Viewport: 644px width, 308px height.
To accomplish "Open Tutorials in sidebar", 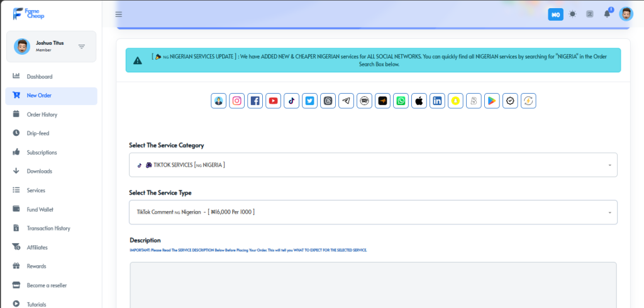I will click(x=52, y=304).
